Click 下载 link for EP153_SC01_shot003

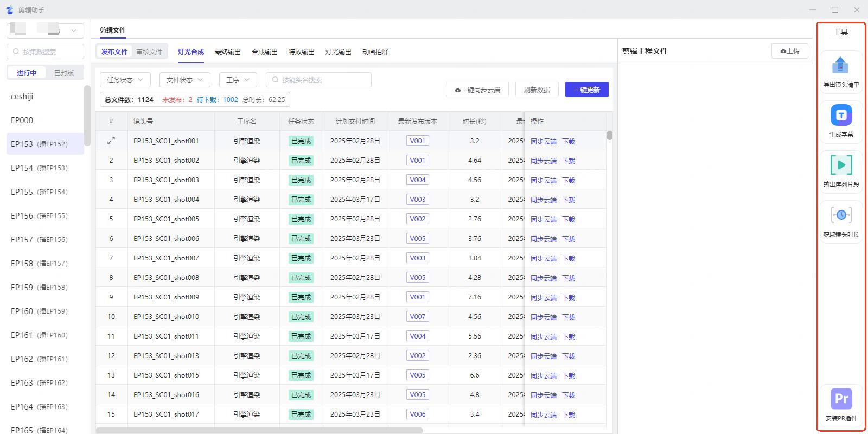pyautogui.click(x=569, y=180)
